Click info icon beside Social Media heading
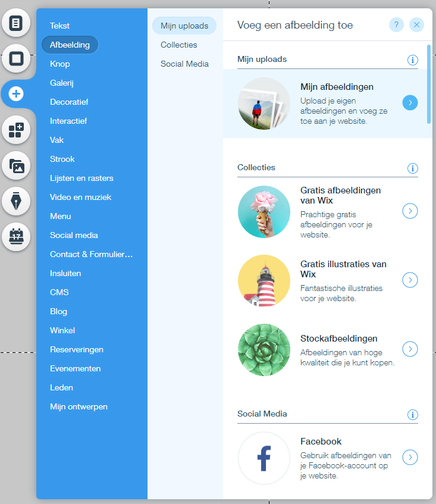Viewport: 436px width, 504px height. (x=413, y=415)
